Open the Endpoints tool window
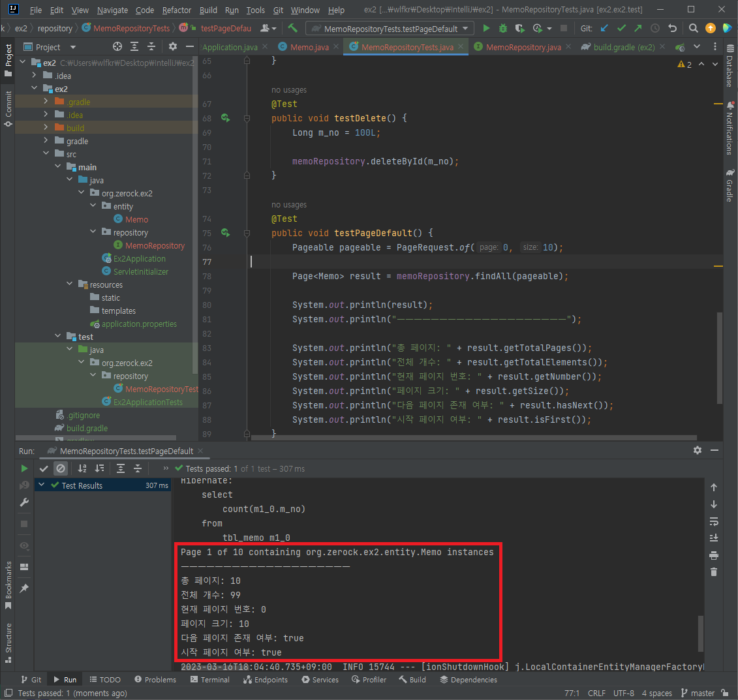 (x=266, y=680)
